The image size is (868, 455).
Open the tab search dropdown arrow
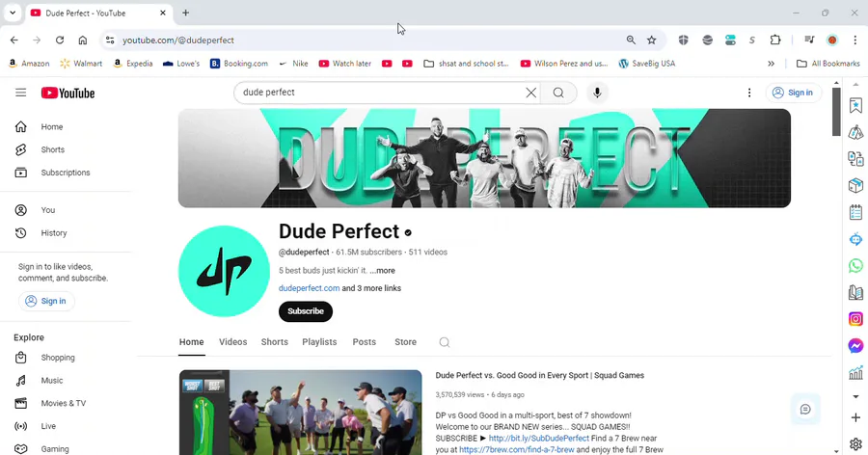13,13
